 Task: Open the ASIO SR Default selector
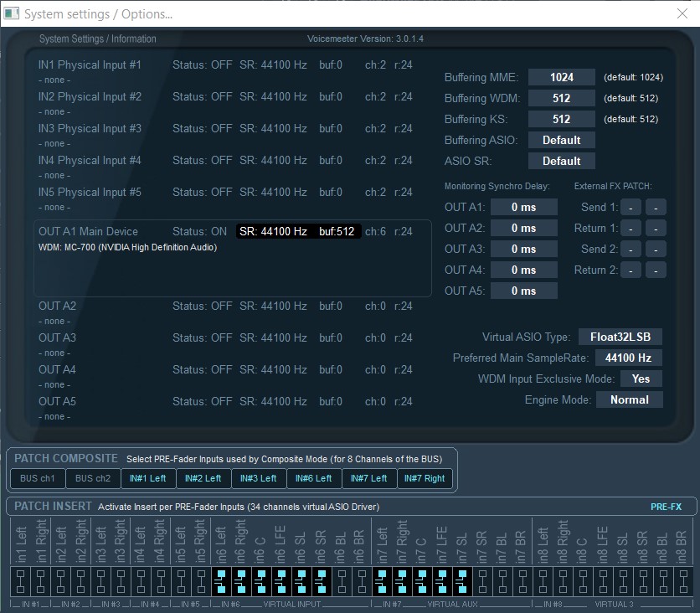pyautogui.click(x=561, y=160)
